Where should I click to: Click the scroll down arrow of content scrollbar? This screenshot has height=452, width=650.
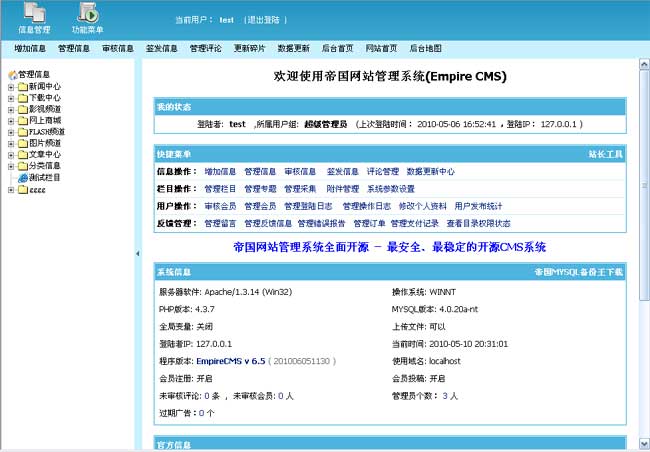pos(644,446)
